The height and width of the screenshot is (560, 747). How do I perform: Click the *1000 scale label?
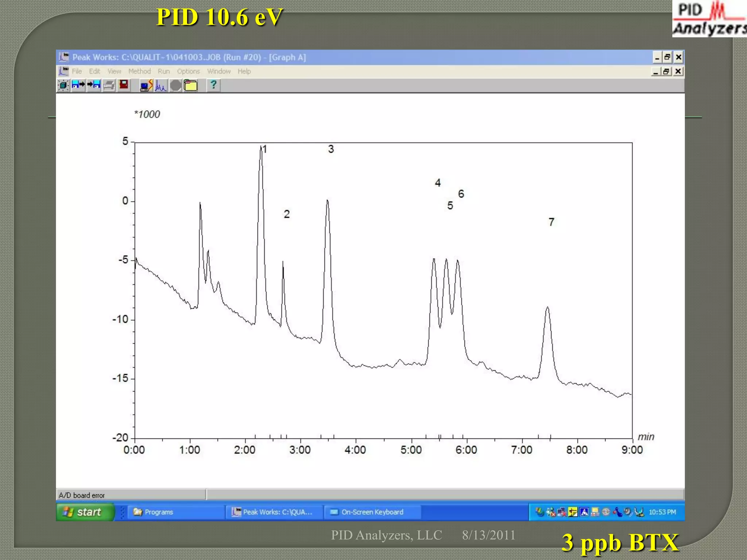pos(147,114)
